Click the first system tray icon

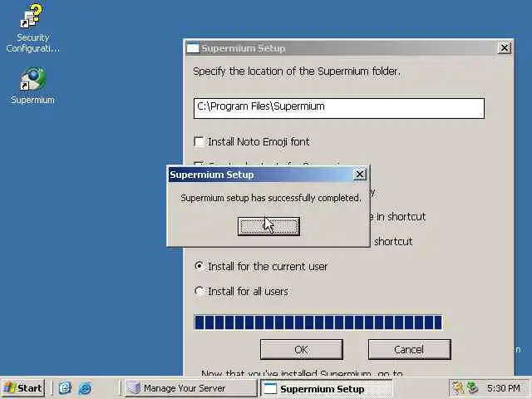pos(458,388)
